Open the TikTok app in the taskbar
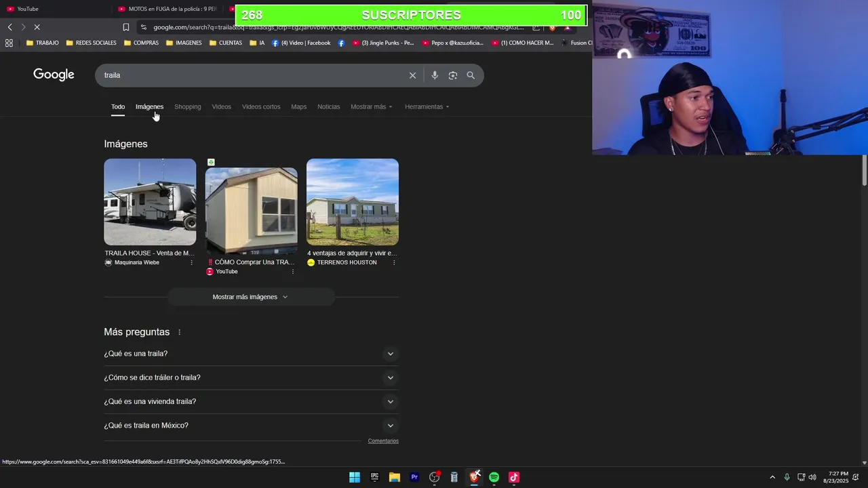The height and width of the screenshot is (488, 868). pyautogui.click(x=514, y=477)
